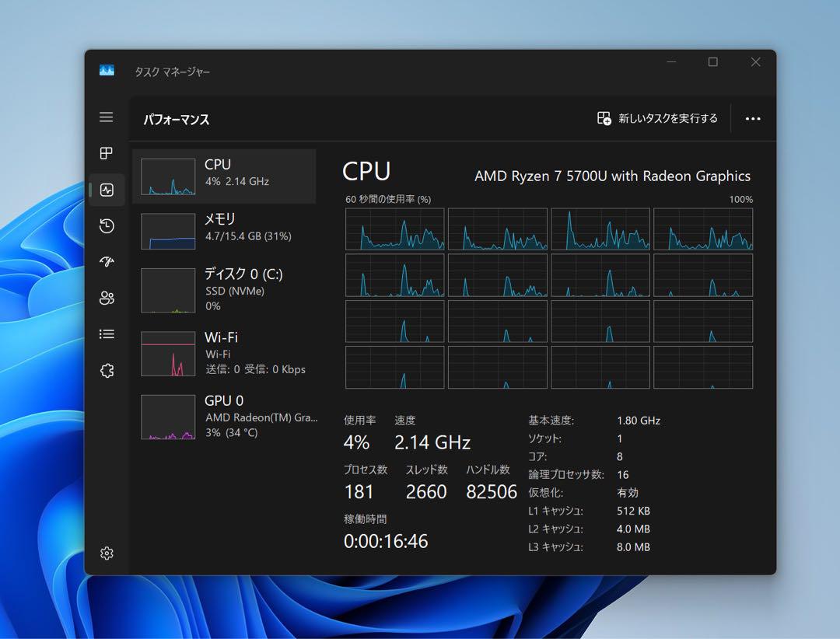Open the Details list page icon

pyautogui.click(x=107, y=334)
